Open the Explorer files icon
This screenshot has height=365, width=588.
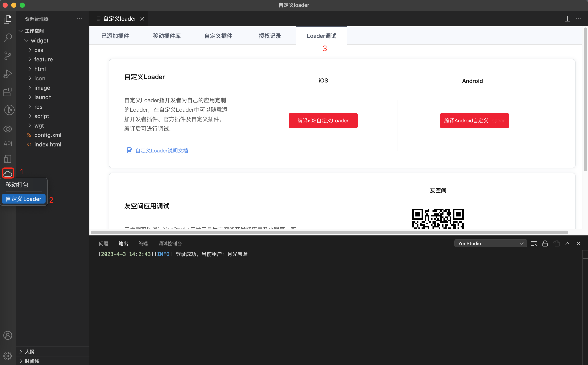point(8,20)
